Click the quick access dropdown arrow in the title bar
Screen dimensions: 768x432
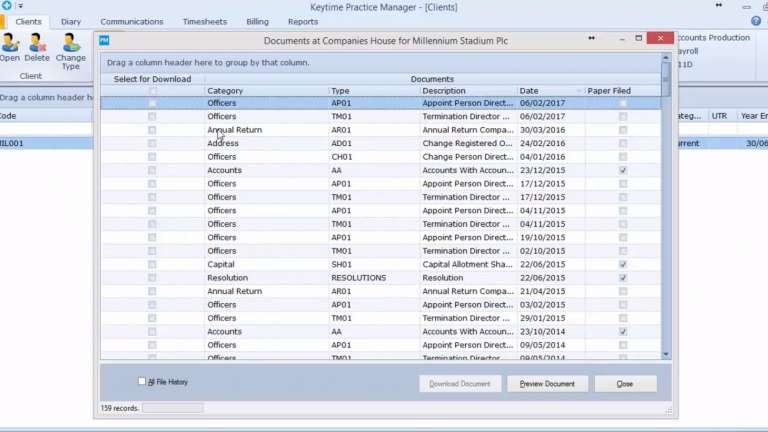click(x=21, y=6)
